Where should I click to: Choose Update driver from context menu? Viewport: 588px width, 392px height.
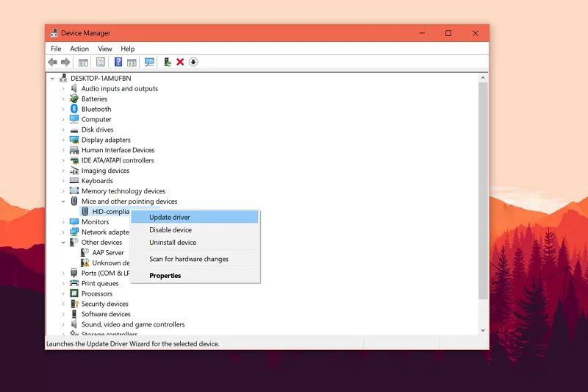tap(195, 217)
